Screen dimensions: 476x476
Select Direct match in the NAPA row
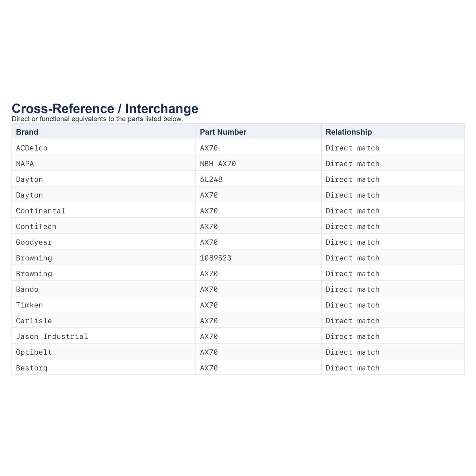353,164
